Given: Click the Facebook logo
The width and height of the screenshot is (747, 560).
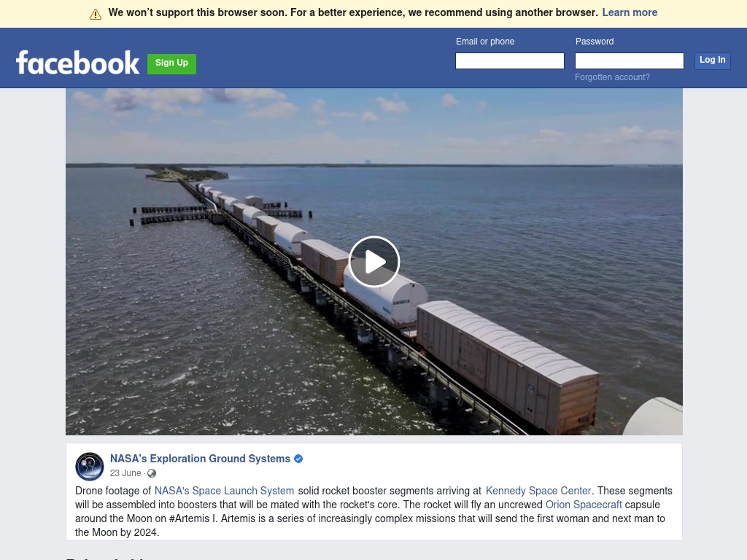Looking at the screenshot, I should (77, 63).
